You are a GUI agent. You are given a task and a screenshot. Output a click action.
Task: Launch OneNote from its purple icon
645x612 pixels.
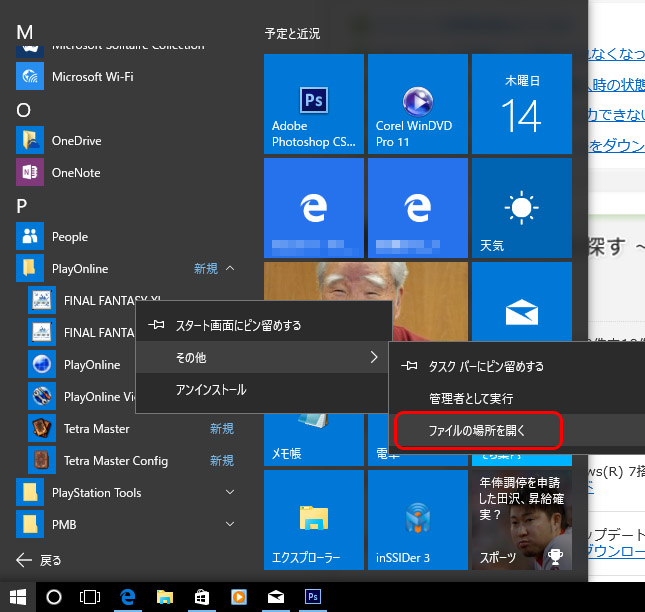pyautogui.click(x=30, y=172)
